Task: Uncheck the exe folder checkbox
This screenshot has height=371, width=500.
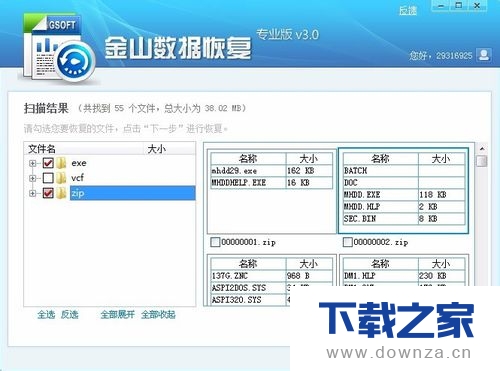Action: point(48,163)
